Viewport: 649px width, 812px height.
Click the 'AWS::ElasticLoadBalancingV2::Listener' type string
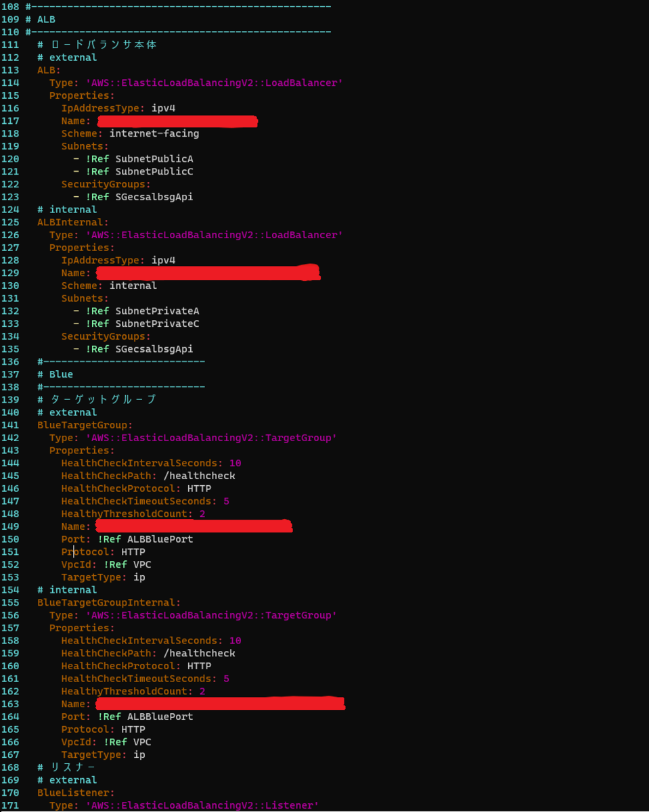pyautogui.click(x=202, y=806)
